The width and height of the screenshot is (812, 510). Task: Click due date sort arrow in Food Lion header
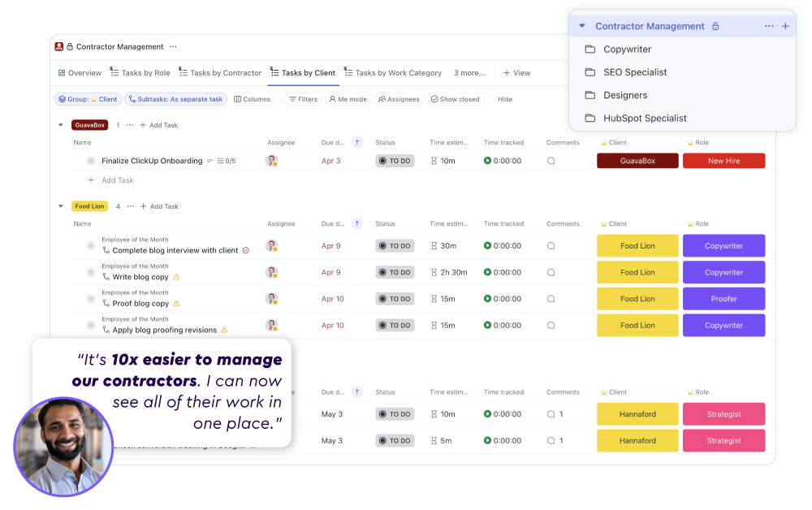tap(356, 223)
